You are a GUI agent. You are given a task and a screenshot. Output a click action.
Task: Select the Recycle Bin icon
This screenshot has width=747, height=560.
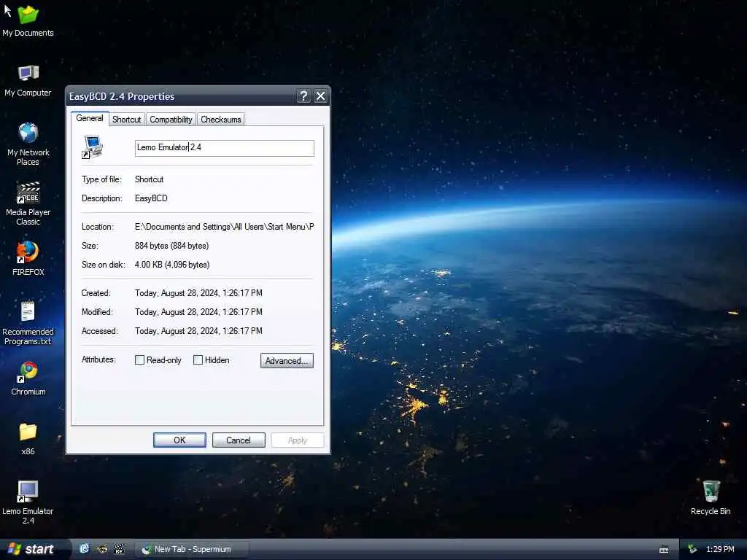coord(711,497)
